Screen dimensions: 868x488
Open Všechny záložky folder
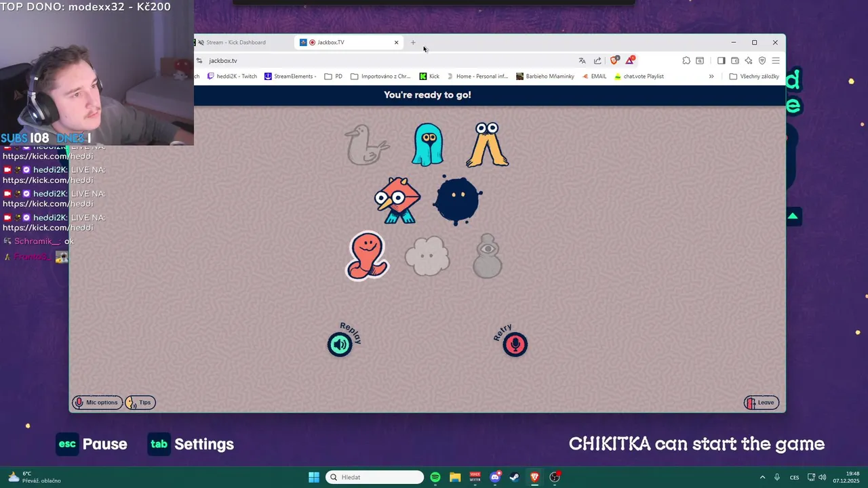click(754, 77)
